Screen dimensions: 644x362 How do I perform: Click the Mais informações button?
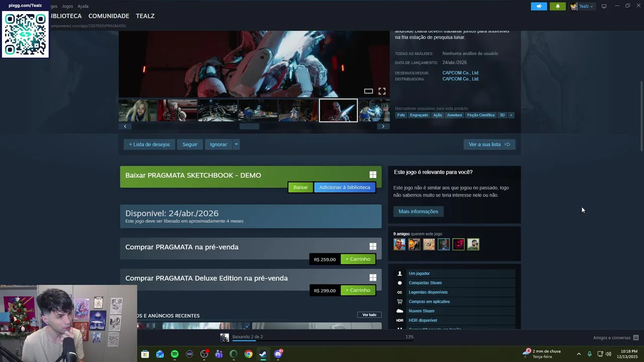click(418, 211)
